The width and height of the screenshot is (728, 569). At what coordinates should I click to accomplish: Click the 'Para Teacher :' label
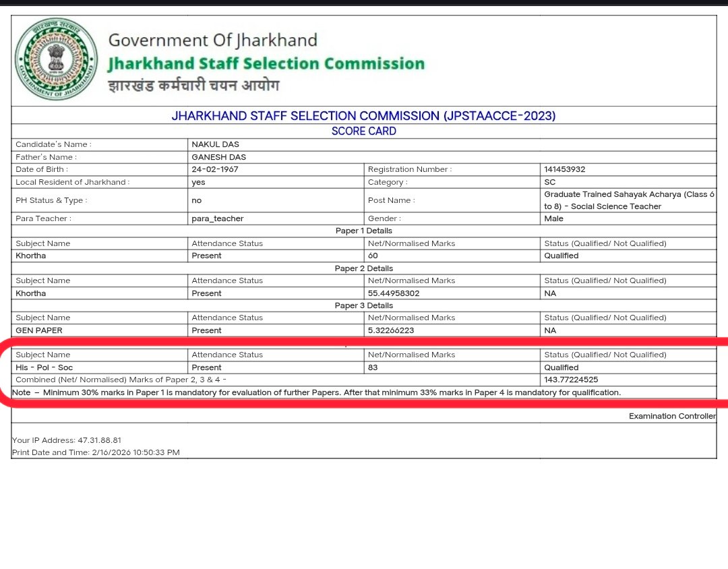[x=44, y=219]
